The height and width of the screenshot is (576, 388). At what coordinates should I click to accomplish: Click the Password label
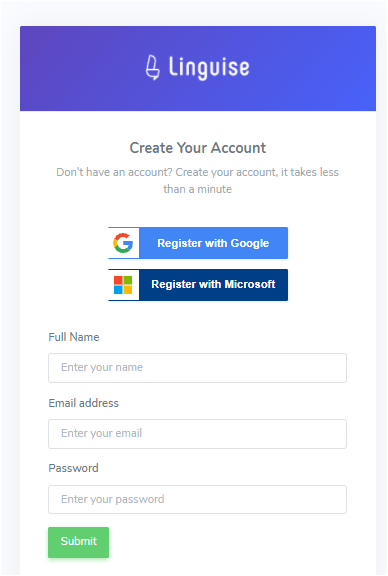pyautogui.click(x=73, y=468)
